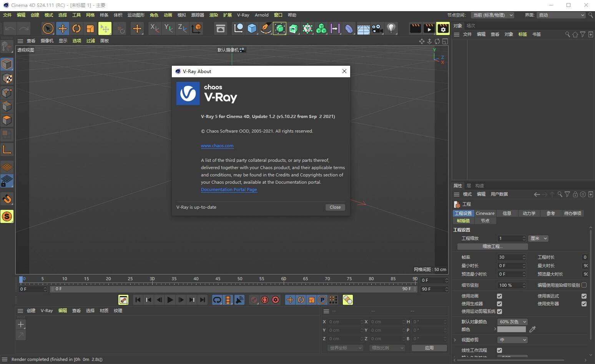The image size is (595, 364).
Task: Select the Pen spline tool icon
Action: (x=266, y=28)
